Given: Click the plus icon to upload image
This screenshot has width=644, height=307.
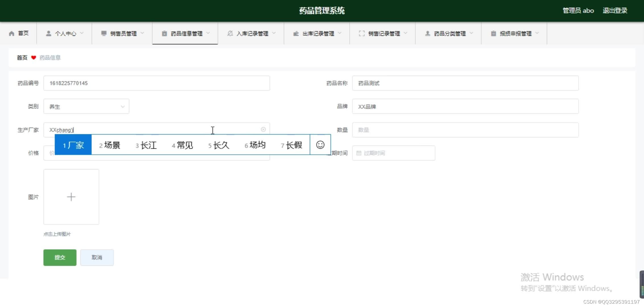Looking at the screenshot, I should point(71,197).
